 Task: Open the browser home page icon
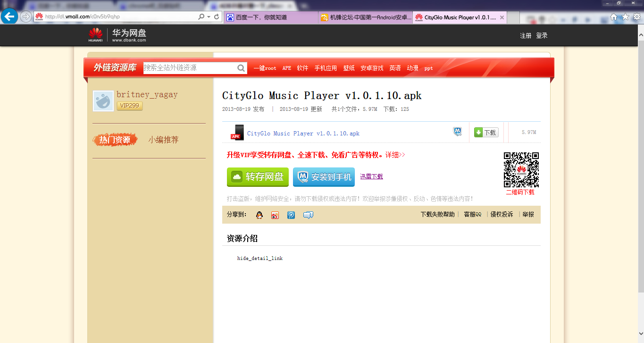614,17
